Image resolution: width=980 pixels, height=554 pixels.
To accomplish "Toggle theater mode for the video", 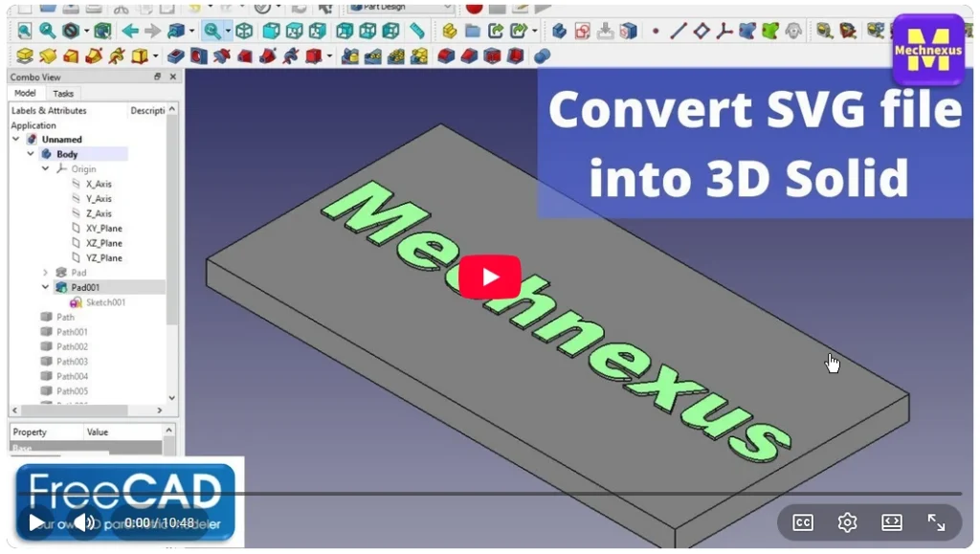I will click(891, 522).
